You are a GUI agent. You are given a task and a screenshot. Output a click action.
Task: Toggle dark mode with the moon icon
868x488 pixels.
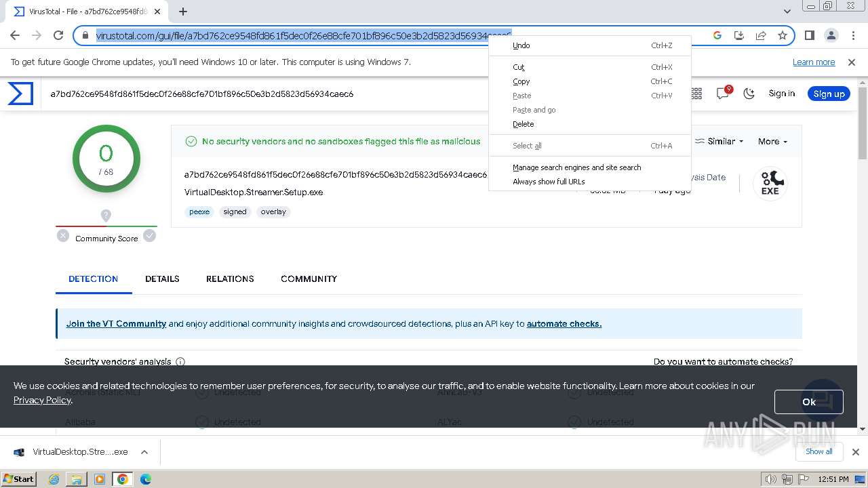coord(749,94)
